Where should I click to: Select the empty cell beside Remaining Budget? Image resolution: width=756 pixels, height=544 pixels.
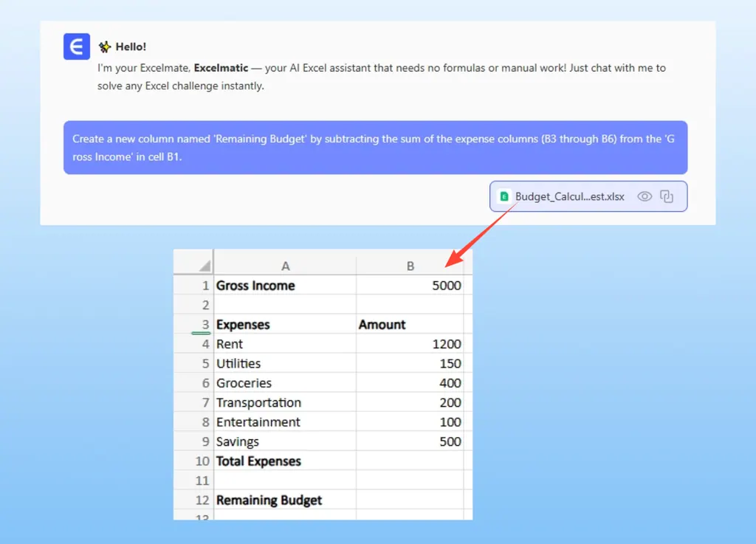click(x=410, y=500)
